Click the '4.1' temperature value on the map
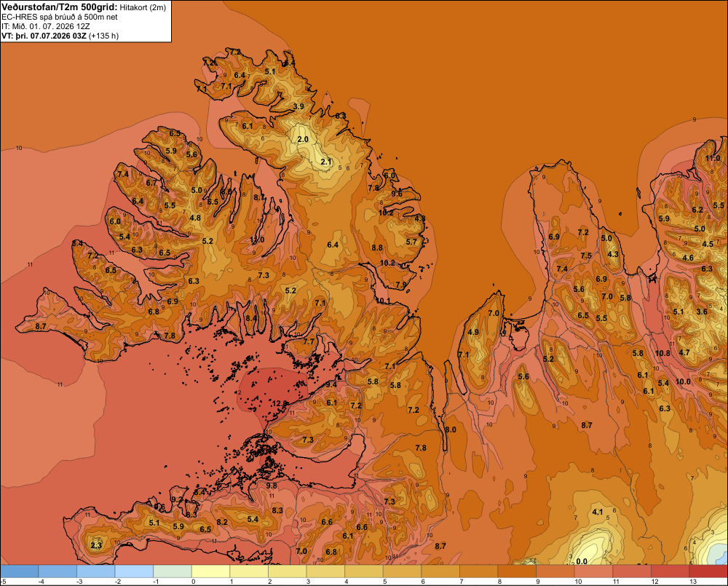This screenshot has width=728, height=586. point(598,512)
